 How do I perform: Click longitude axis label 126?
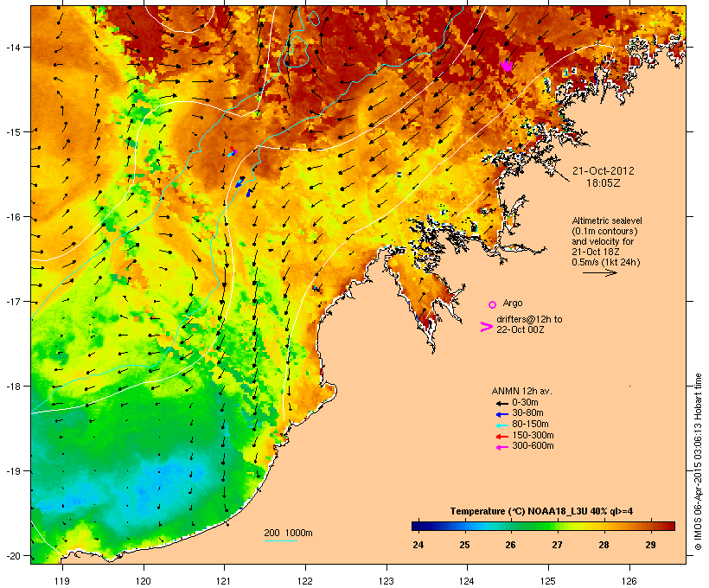[x=629, y=581]
